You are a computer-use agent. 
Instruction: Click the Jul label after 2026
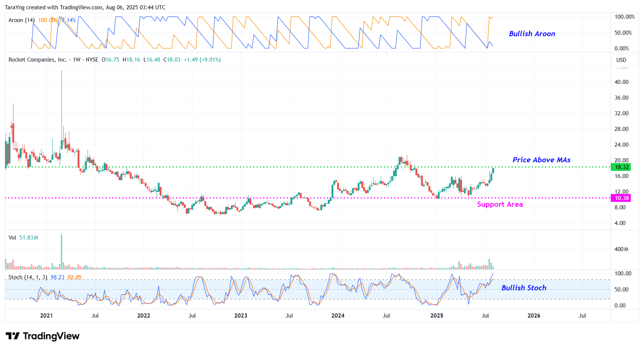click(x=582, y=316)
